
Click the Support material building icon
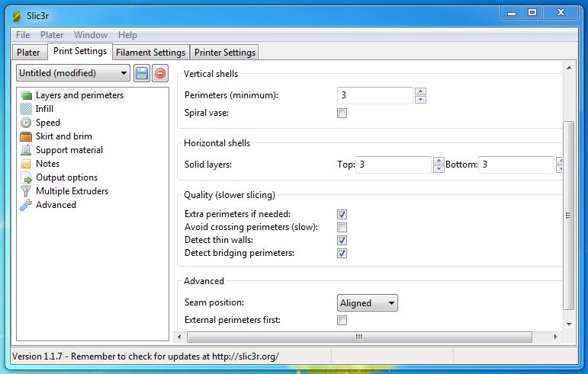(x=26, y=150)
